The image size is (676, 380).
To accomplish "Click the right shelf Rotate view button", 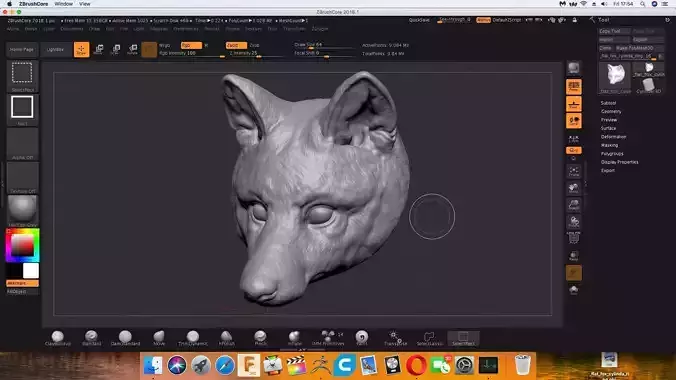I will (574, 222).
